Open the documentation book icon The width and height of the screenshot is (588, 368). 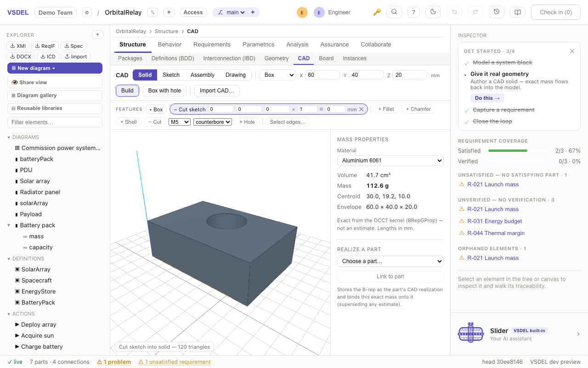(518, 12)
